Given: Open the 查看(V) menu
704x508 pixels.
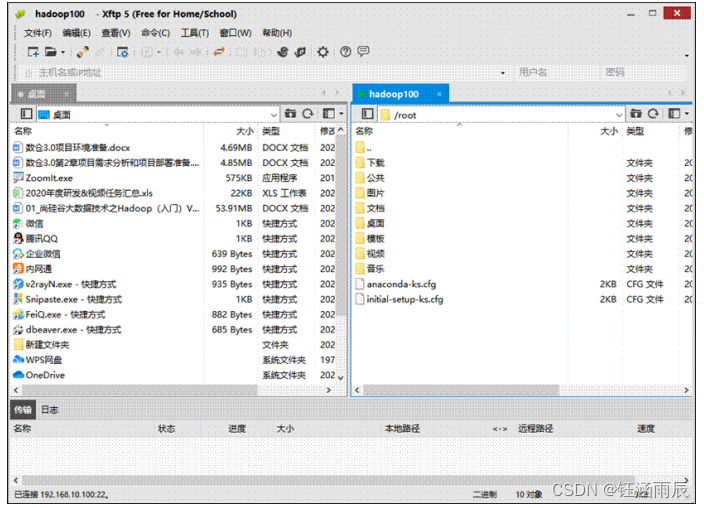Looking at the screenshot, I should 116,33.
